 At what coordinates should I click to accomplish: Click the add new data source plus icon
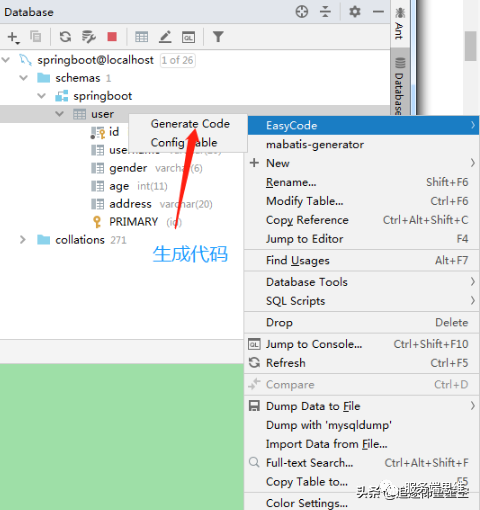[x=13, y=37]
